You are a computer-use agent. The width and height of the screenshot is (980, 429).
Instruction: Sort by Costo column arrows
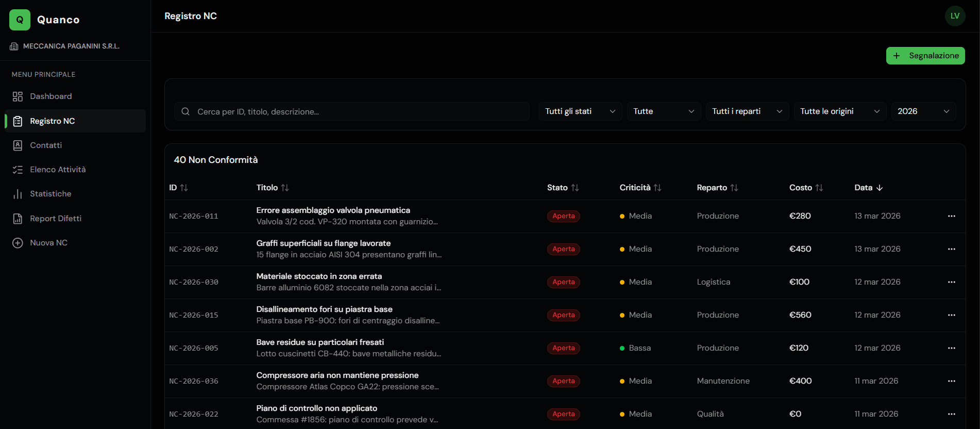pyautogui.click(x=819, y=188)
